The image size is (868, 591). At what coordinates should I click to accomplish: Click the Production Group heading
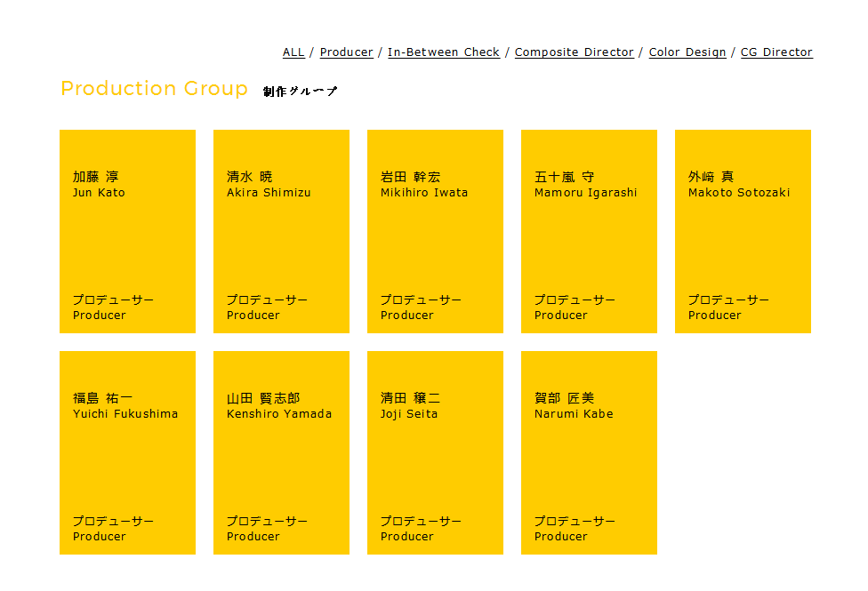coord(154,89)
